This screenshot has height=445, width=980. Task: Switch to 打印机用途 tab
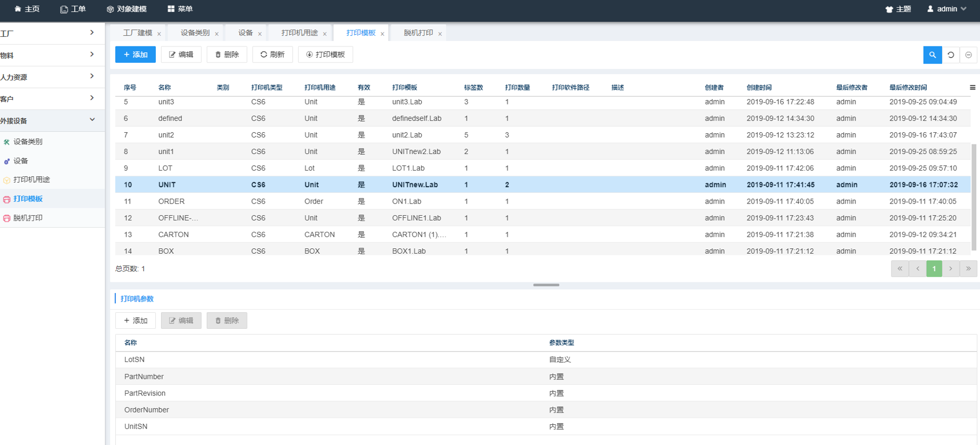(300, 33)
